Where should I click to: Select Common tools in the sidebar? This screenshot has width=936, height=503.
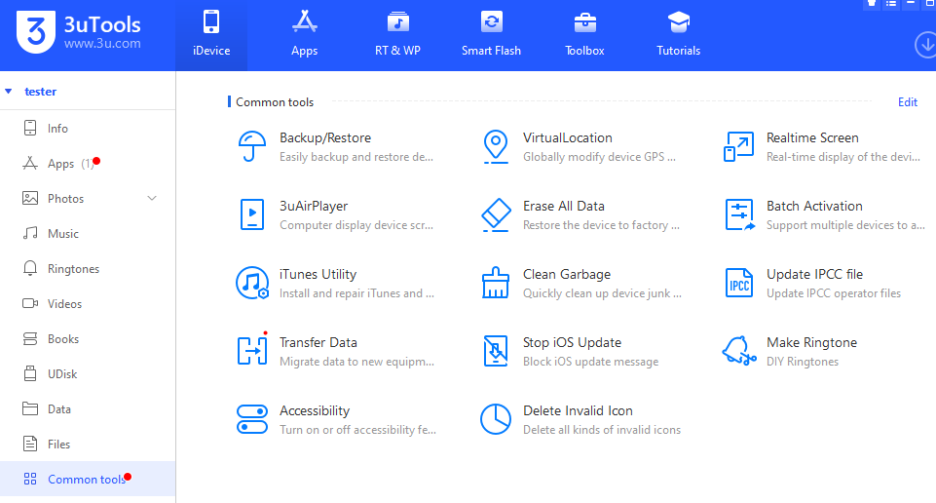point(88,479)
